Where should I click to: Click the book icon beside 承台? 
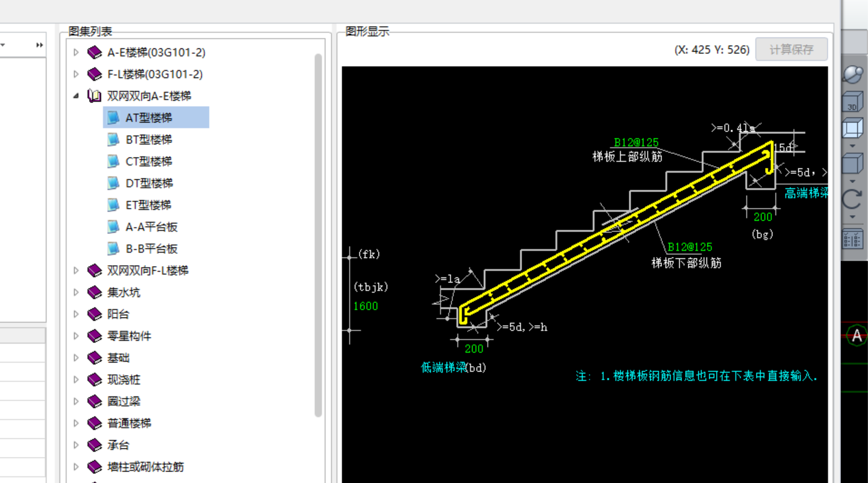click(x=94, y=445)
